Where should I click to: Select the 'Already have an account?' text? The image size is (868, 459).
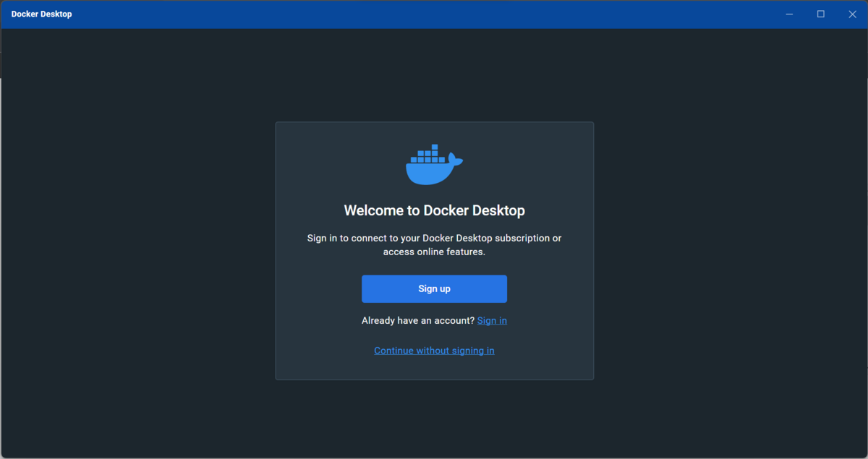418,320
